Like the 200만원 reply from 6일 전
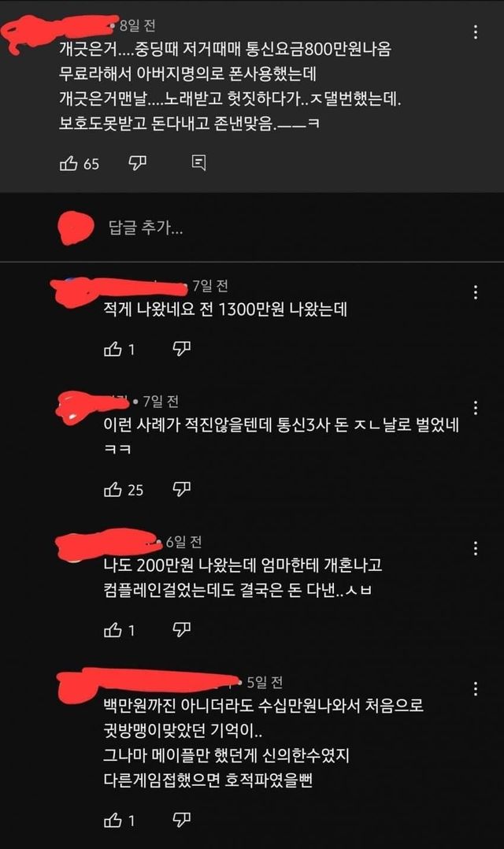The width and height of the screenshot is (504, 849). pyautogui.click(x=113, y=630)
